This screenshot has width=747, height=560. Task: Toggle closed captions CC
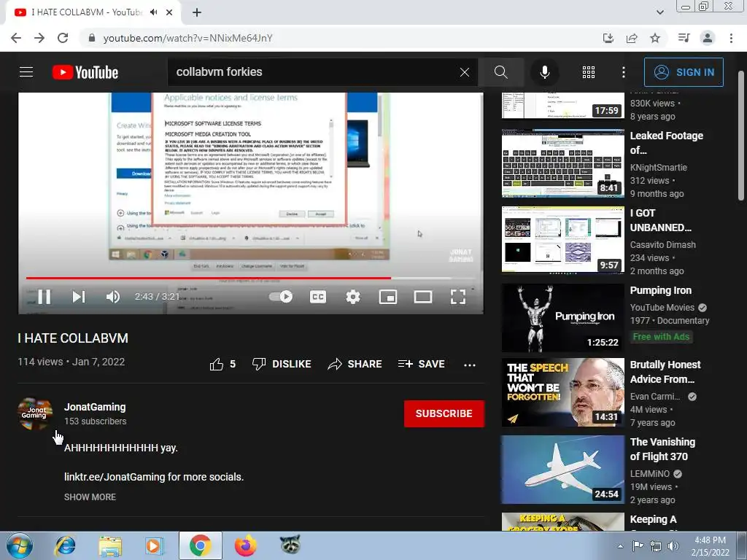click(x=318, y=297)
